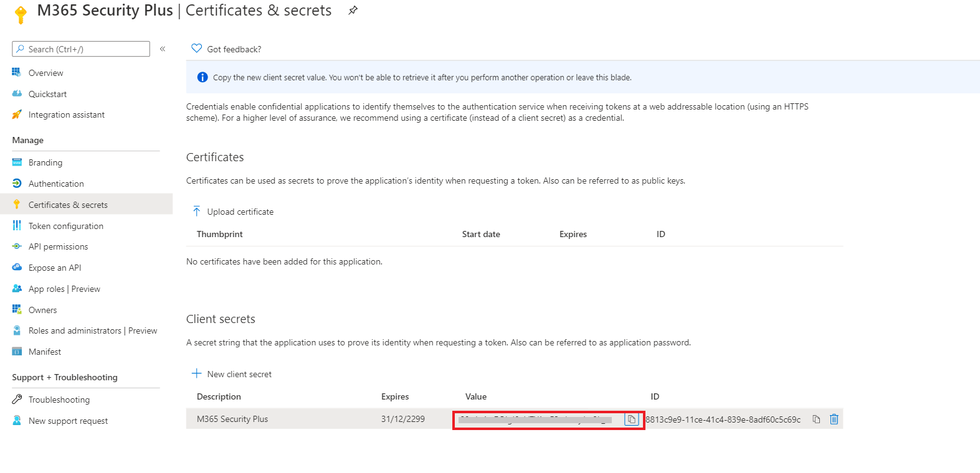Open Integration assistant
The width and height of the screenshot is (980, 473).
click(66, 115)
